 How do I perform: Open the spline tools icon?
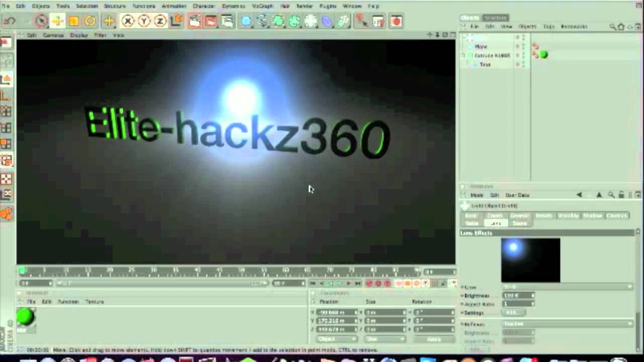coord(262,21)
